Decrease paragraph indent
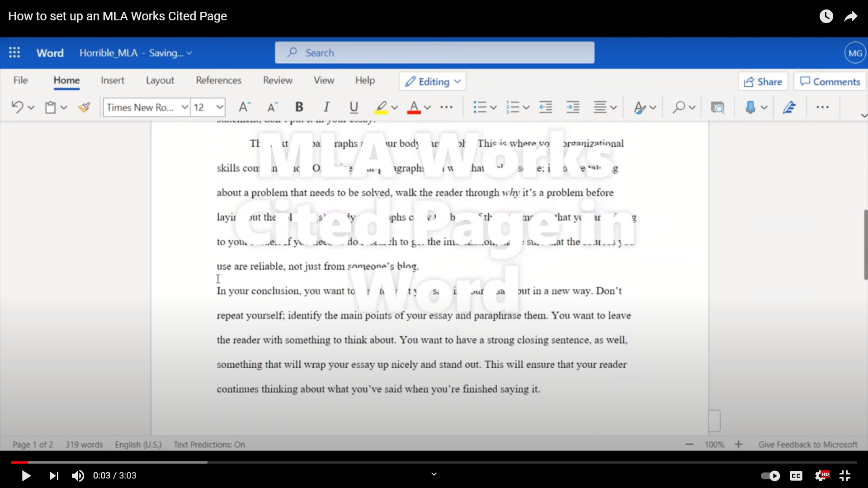This screenshot has width=868, height=488. [x=546, y=107]
